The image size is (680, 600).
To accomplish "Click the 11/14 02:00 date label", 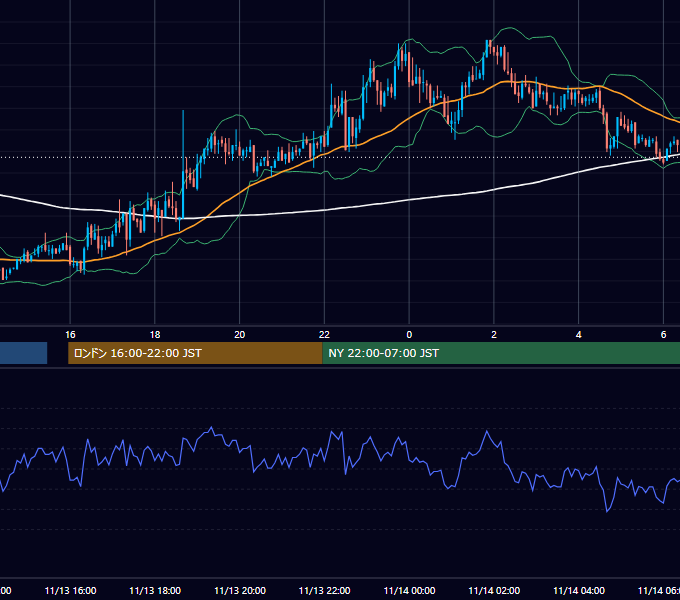I will pyautogui.click(x=494, y=591).
